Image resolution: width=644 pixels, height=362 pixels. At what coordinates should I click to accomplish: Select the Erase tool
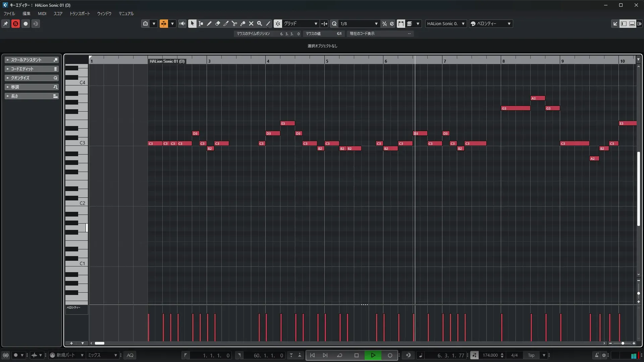217,23
